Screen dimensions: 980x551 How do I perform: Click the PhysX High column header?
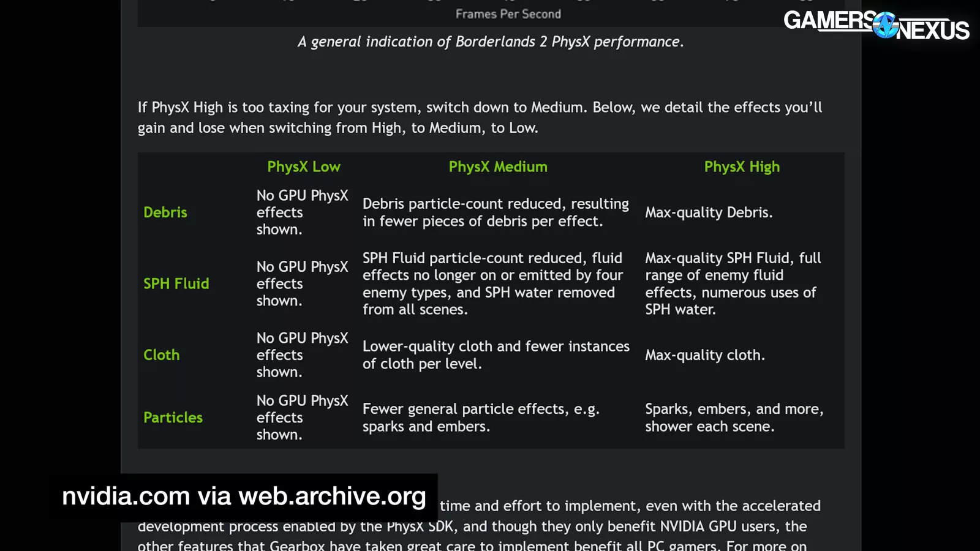pos(741,167)
